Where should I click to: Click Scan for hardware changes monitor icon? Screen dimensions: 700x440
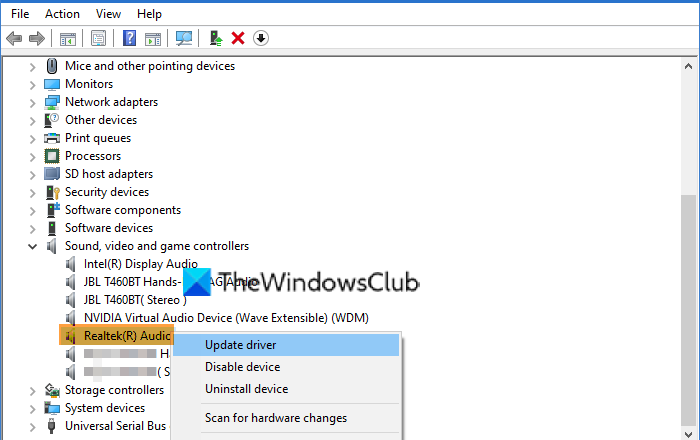pos(183,38)
